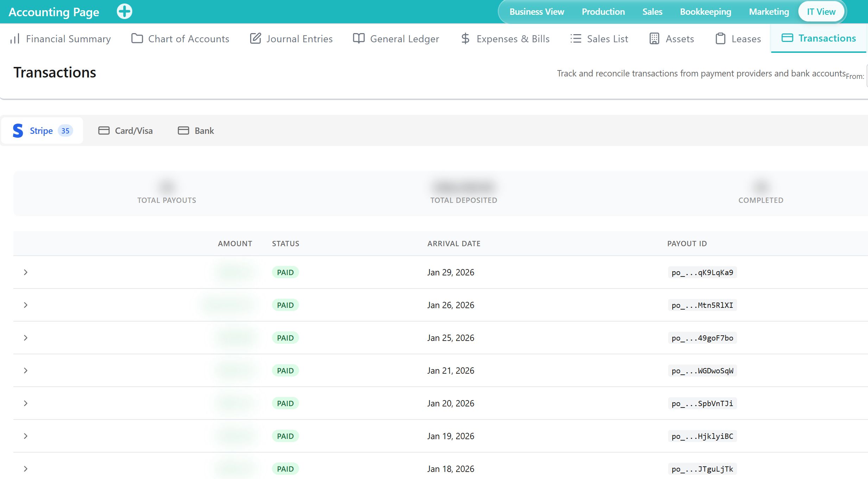The height and width of the screenshot is (479, 868).
Task: Click the Financial Summary bar chart icon
Action: click(x=15, y=39)
